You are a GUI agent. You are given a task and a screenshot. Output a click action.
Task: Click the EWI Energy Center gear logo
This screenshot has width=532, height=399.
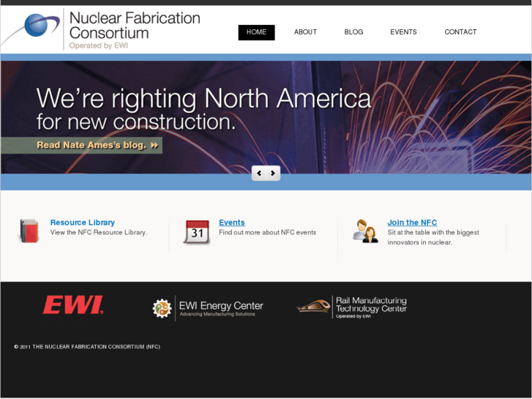[x=162, y=308]
